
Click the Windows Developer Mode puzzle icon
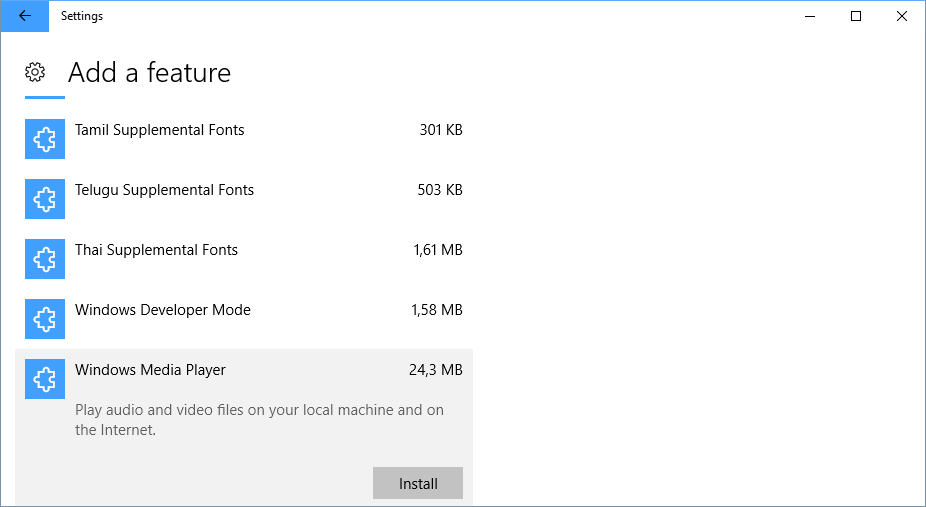[45, 319]
